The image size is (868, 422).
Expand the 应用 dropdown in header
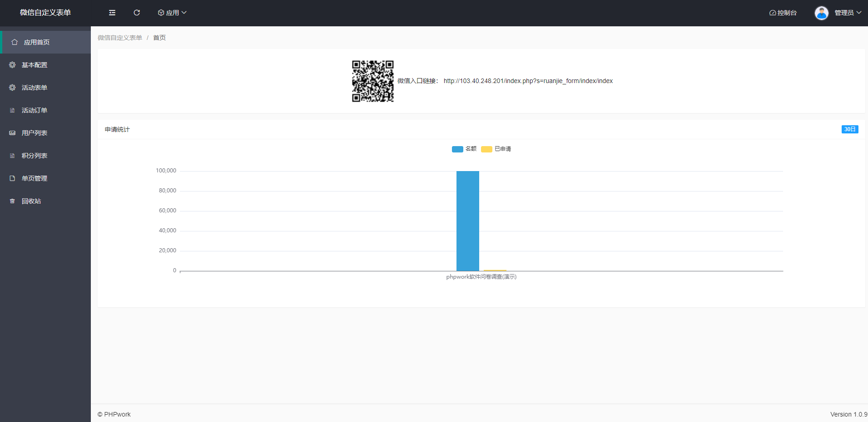[172, 13]
